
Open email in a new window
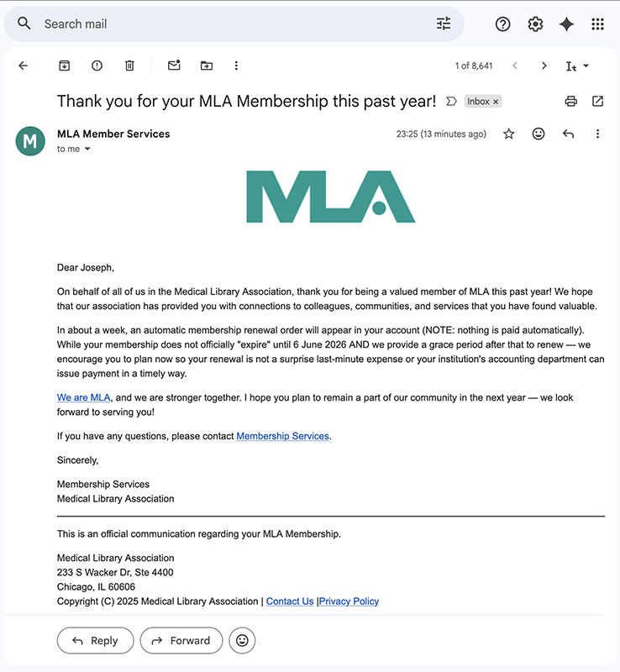click(597, 102)
